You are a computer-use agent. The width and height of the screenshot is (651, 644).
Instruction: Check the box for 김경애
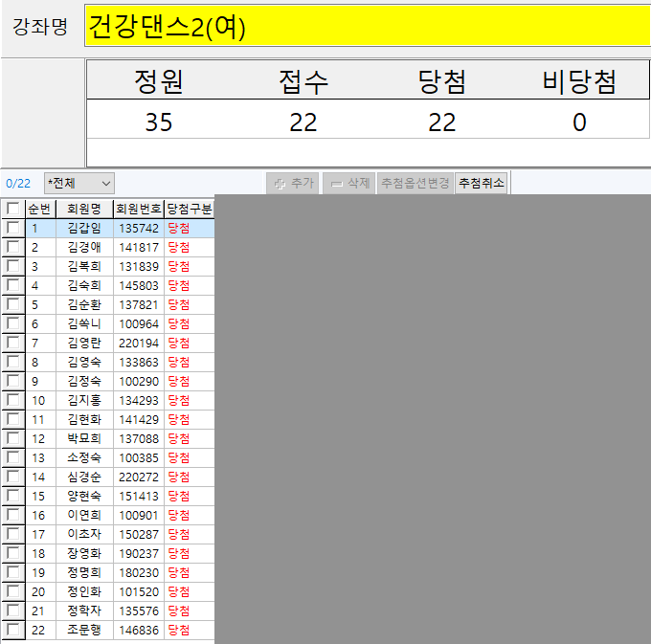coord(12,247)
